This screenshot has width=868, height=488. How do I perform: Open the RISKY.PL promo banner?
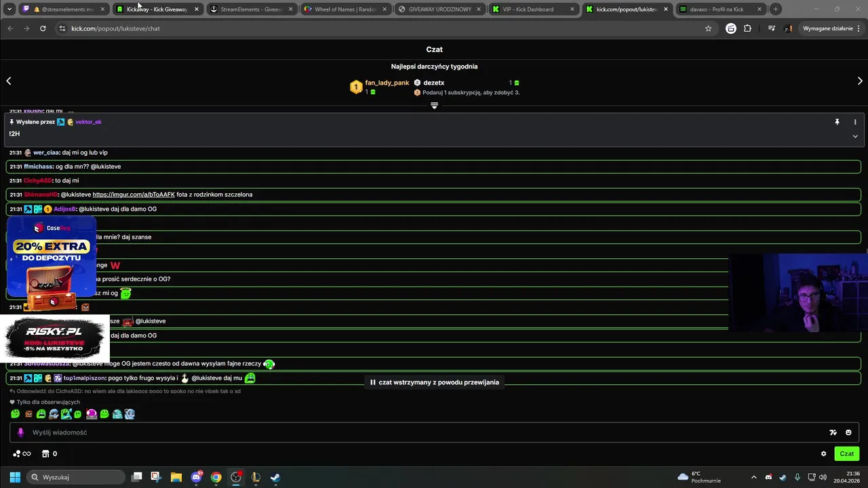tap(54, 338)
